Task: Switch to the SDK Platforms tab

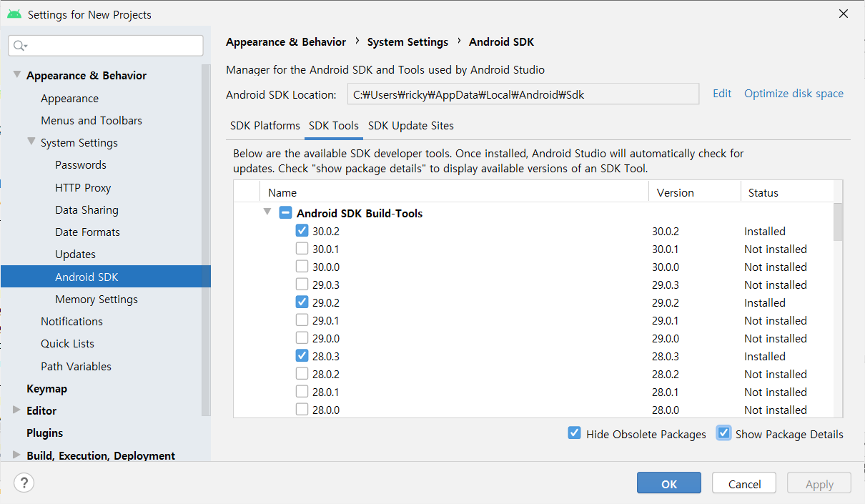Action: pos(265,126)
